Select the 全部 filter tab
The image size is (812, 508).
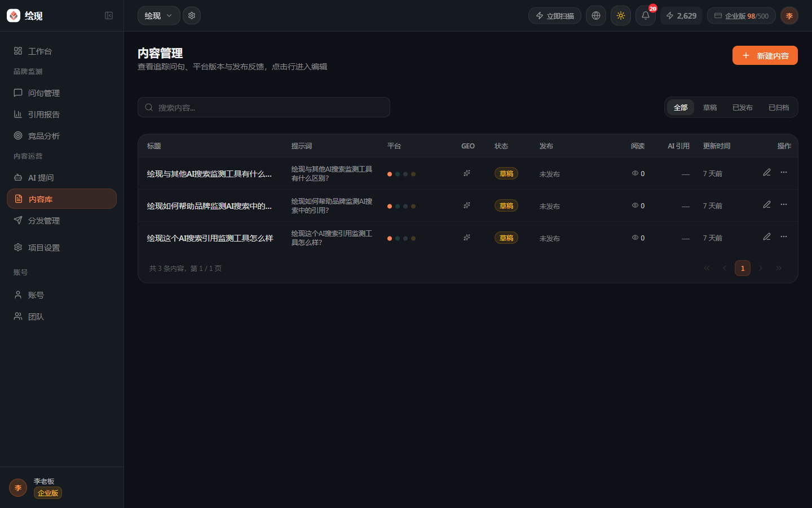(681, 107)
